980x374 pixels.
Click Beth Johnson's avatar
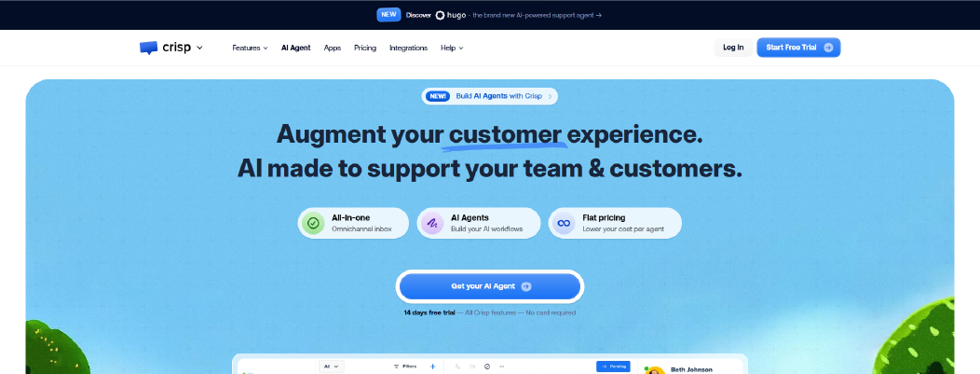point(655,370)
